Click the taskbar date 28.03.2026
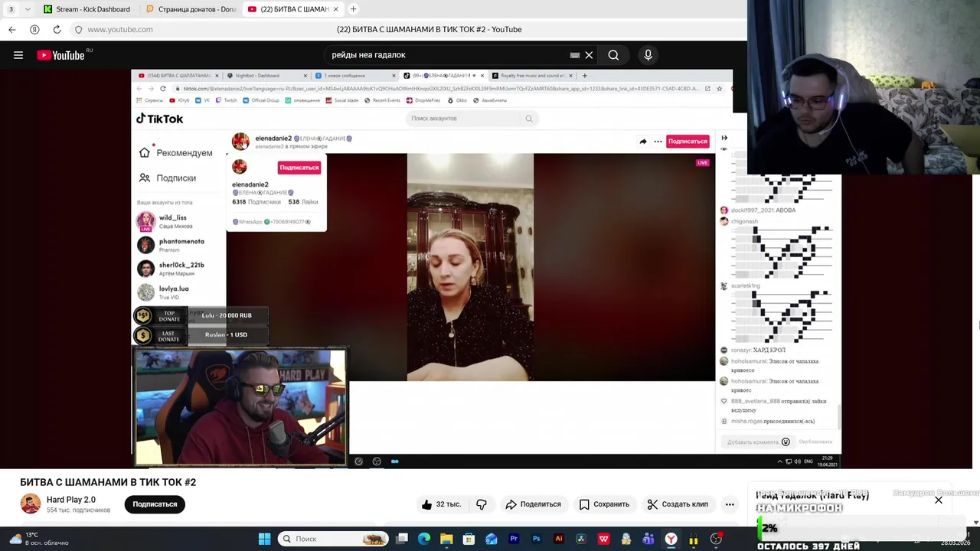Viewport: 980px width, 551px height. [955, 543]
